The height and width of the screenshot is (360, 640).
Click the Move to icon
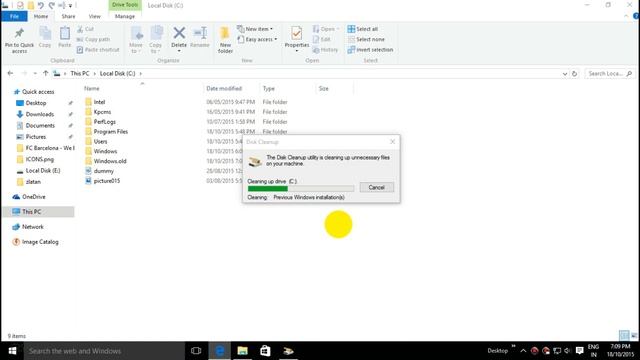(x=136, y=33)
